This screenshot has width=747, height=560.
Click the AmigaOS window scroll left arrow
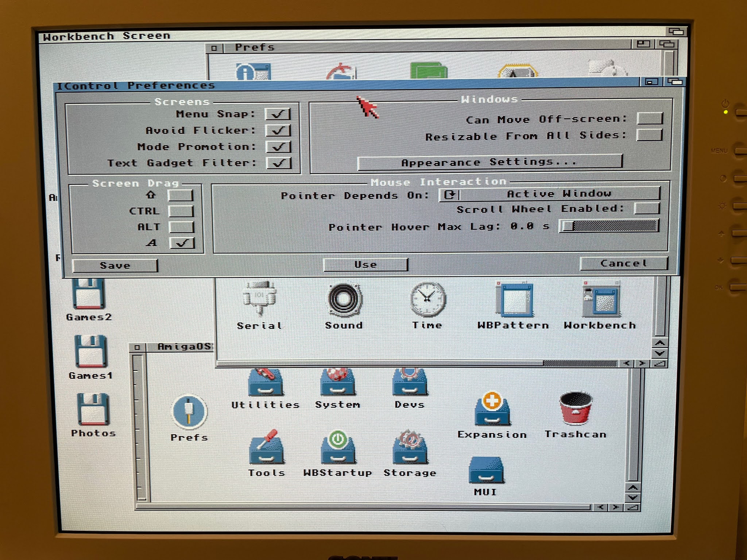tap(601, 507)
